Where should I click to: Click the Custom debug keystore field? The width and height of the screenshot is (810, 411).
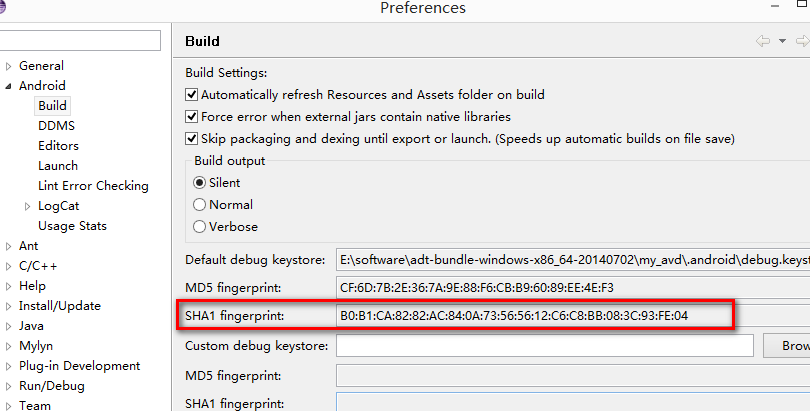click(545, 345)
